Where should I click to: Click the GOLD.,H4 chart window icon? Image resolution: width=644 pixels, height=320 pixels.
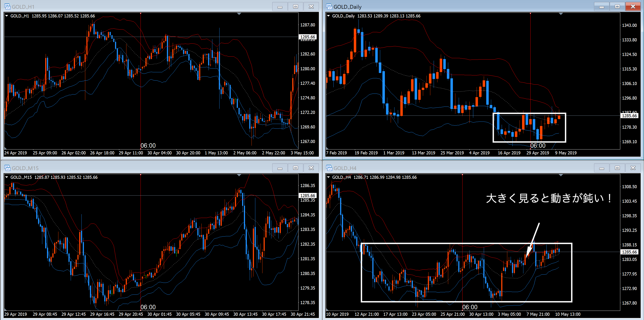[329, 168]
